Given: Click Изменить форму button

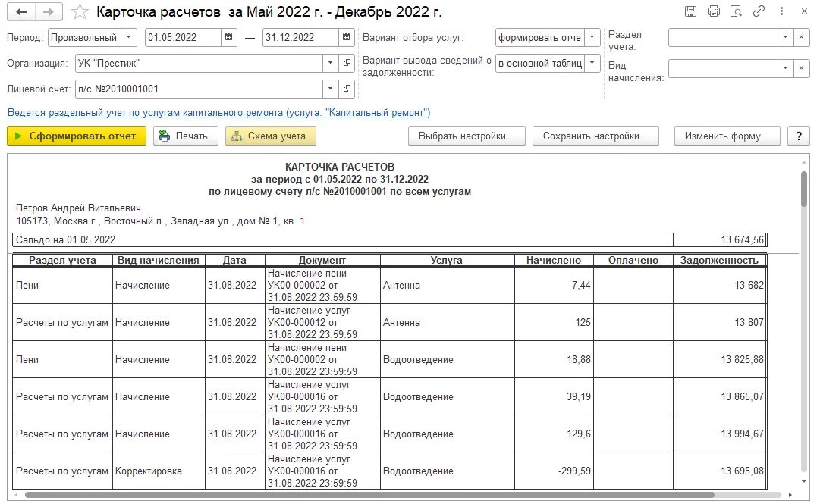Looking at the screenshot, I should [x=727, y=136].
